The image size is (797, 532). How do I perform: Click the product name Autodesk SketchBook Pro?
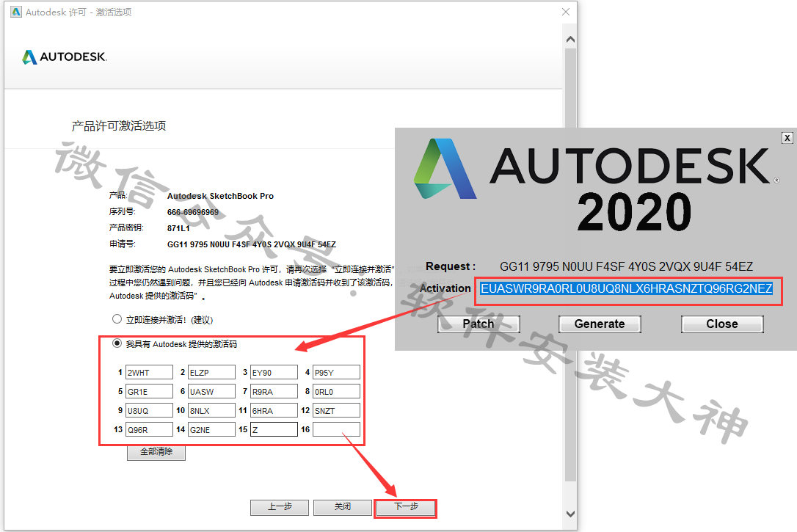pos(220,196)
